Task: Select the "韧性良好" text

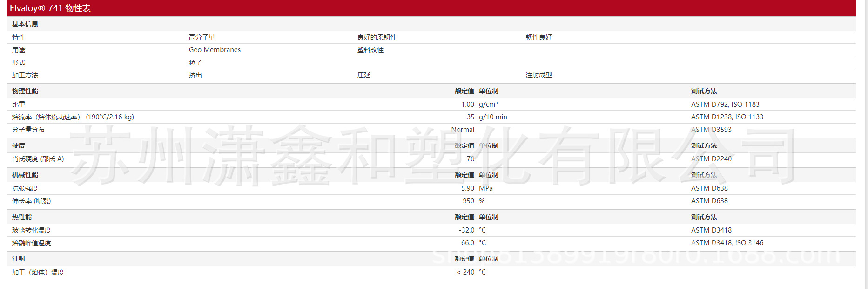Action: click(x=539, y=37)
